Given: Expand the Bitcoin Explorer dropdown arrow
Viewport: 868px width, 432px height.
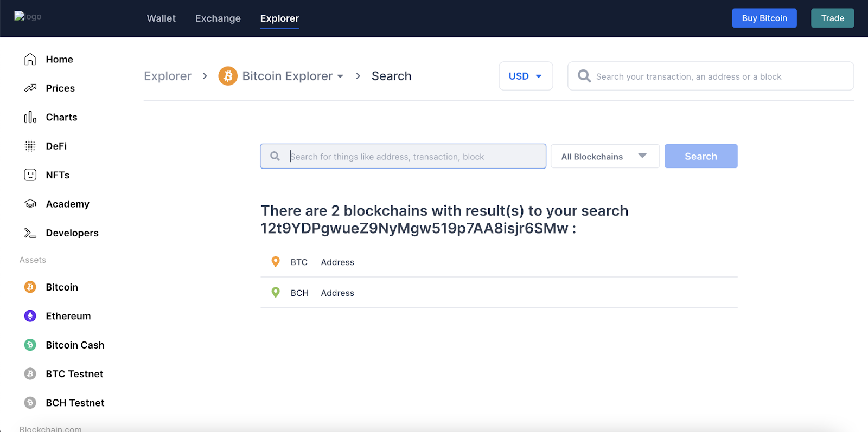Looking at the screenshot, I should [340, 76].
